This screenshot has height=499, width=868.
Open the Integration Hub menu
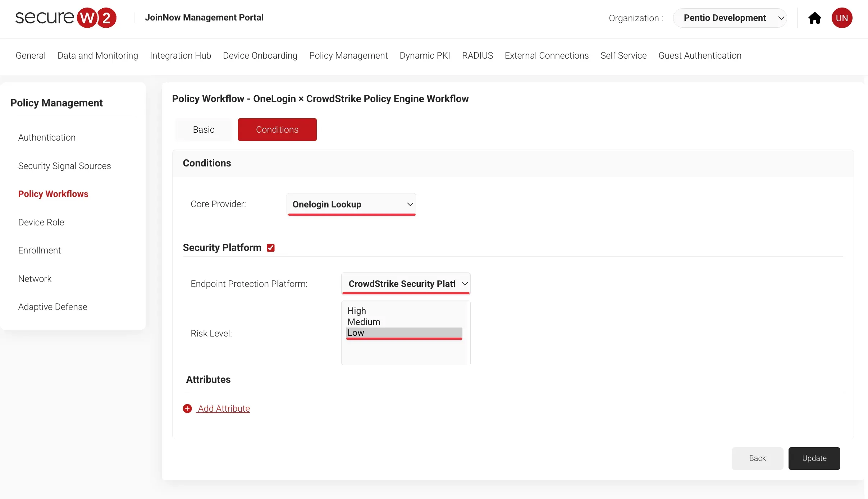[180, 55]
